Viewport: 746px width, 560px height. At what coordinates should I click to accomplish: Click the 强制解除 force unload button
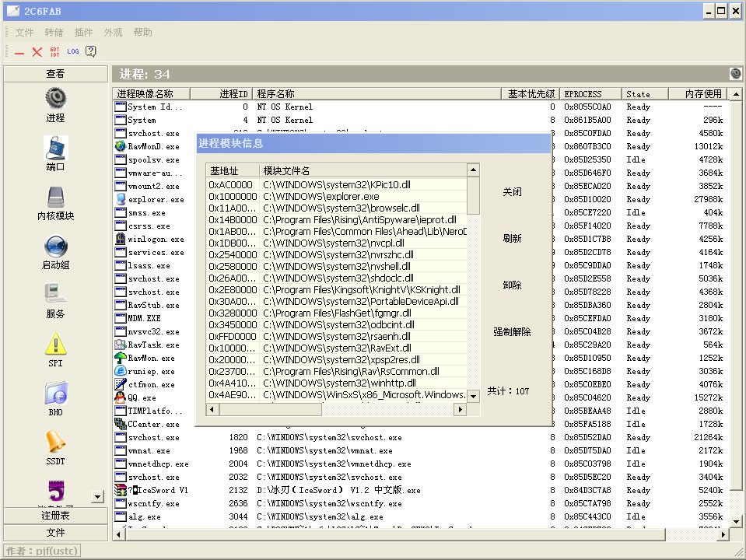click(512, 332)
